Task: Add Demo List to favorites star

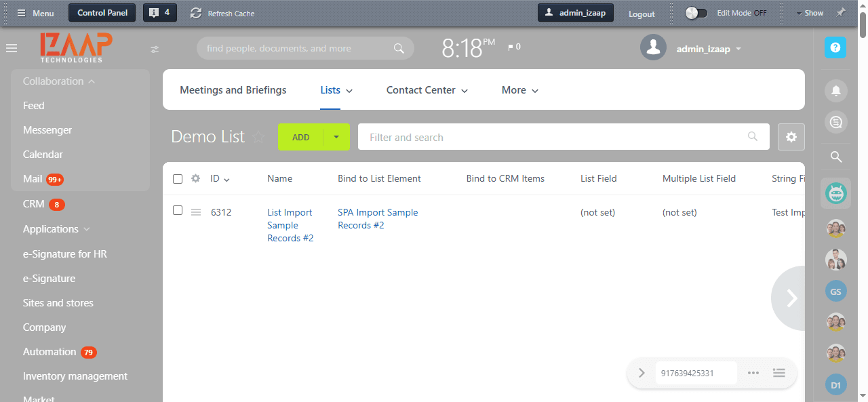Action: click(258, 137)
